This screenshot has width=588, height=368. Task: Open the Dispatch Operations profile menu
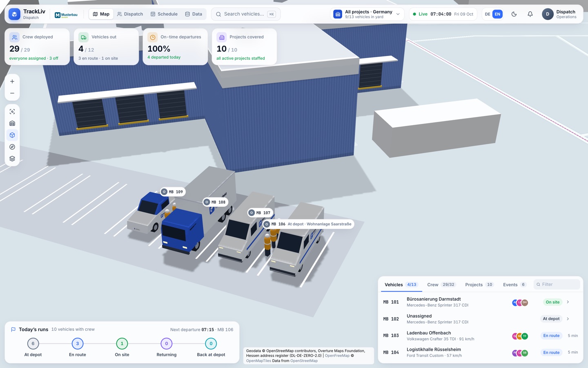560,14
